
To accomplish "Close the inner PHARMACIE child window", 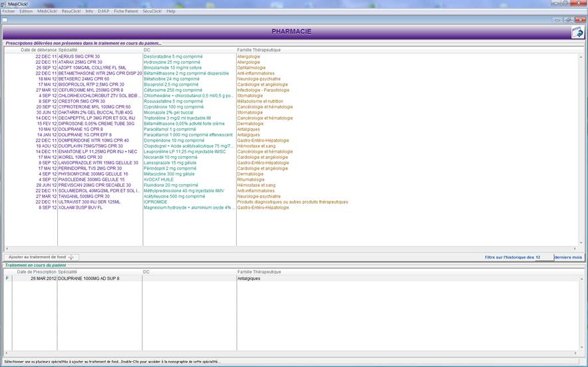I will (581, 20).
